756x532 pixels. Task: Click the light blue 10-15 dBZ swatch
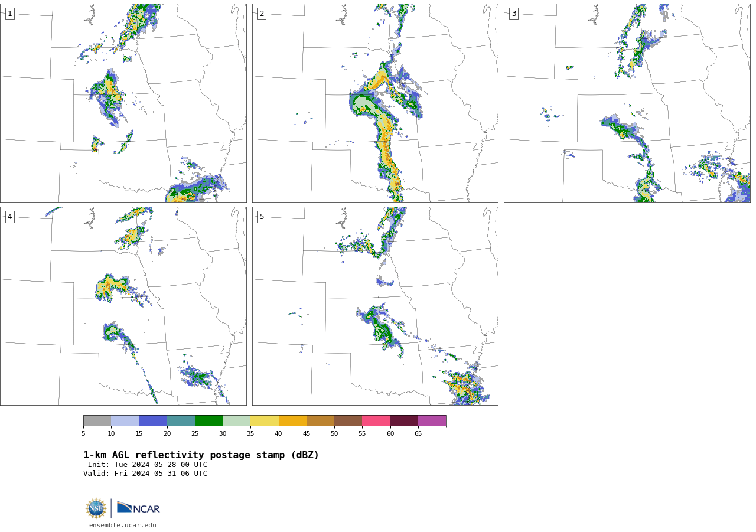125,420
